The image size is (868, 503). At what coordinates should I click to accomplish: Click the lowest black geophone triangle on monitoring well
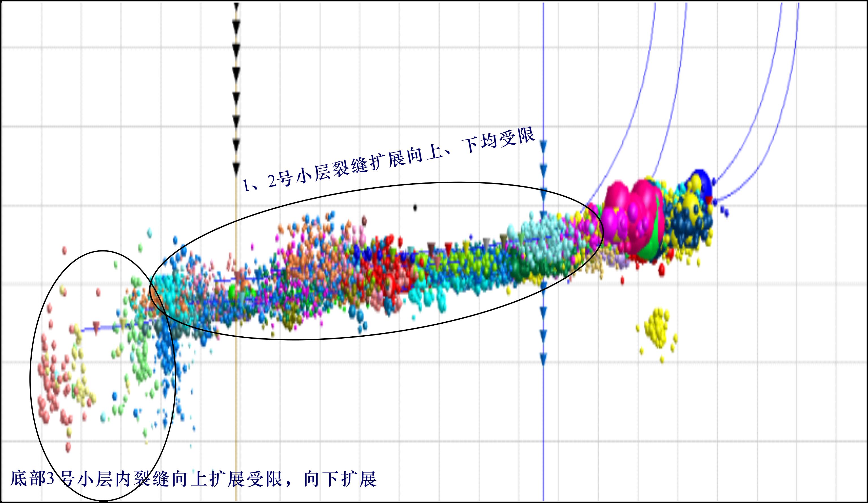pyautogui.click(x=236, y=169)
